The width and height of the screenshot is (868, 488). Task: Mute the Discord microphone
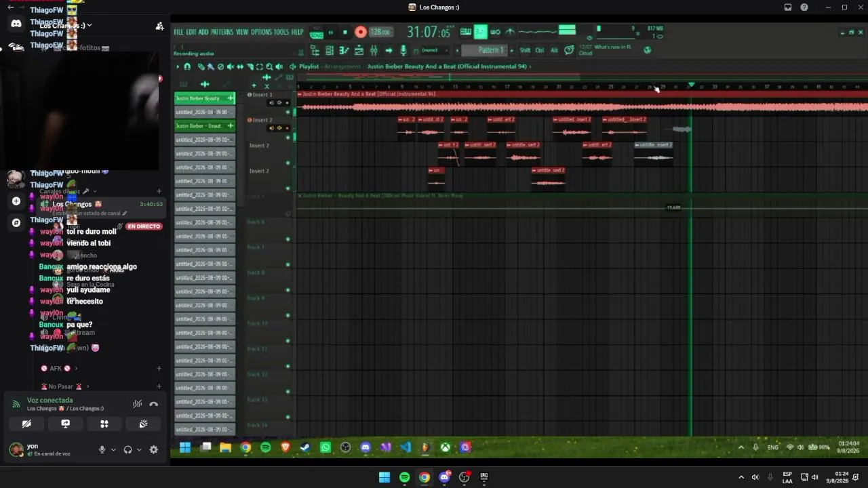click(102, 449)
